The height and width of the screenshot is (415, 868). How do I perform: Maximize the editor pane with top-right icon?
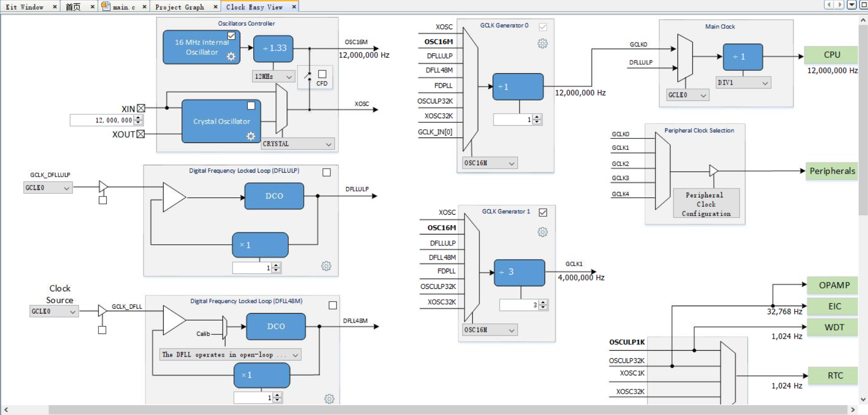(864, 5)
